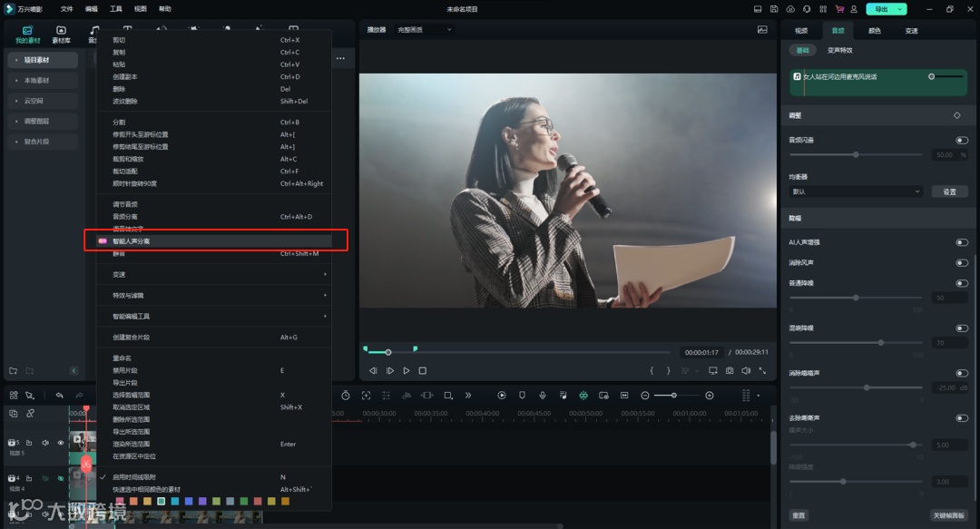The width and height of the screenshot is (980, 529).
Task: Click the 重置 reset button
Action: pos(799,515)
